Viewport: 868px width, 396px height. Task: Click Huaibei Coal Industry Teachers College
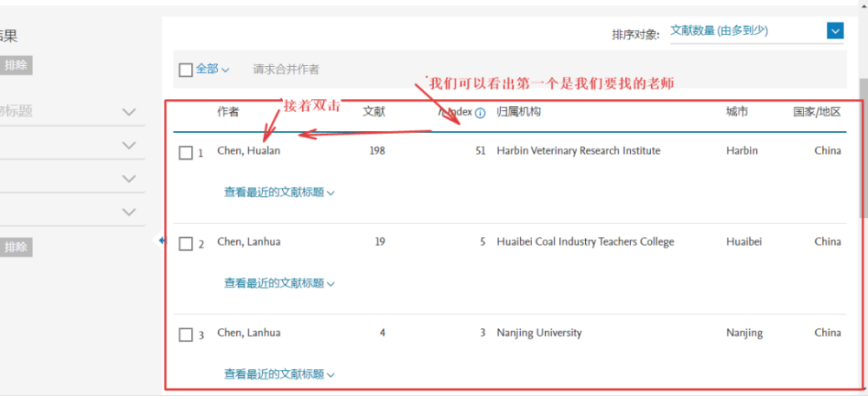pyautogui.click(x=586, y=241)
